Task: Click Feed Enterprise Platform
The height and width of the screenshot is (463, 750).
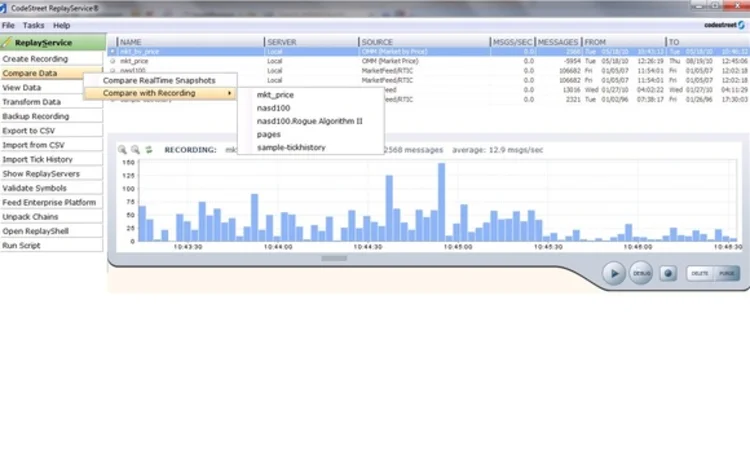Action: point(51,202)
